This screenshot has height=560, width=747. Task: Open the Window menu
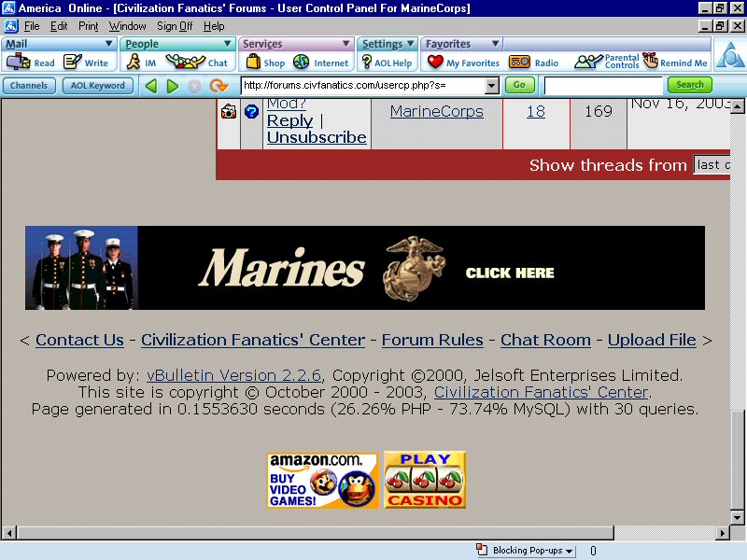pyautogui.click(x=127, y=26)
